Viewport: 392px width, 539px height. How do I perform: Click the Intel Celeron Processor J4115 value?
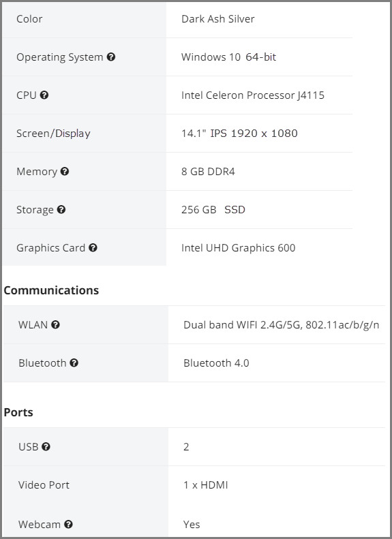[x=253, y=95]
